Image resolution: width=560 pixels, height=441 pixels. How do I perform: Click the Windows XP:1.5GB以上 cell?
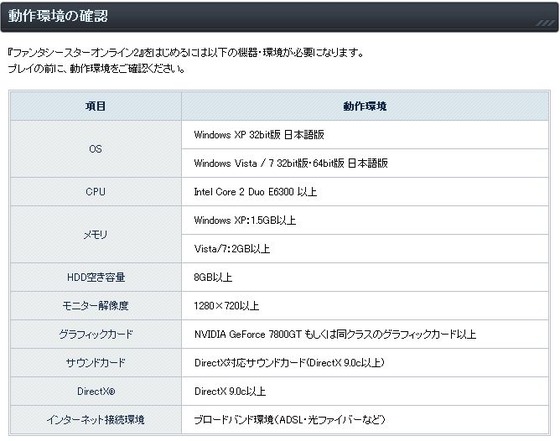[x=365, y=220]
